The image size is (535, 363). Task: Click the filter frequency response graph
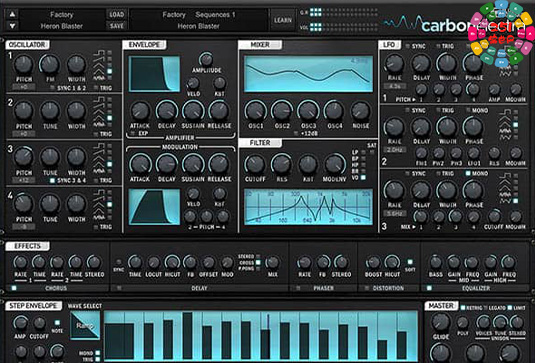(x=308, y=207)
